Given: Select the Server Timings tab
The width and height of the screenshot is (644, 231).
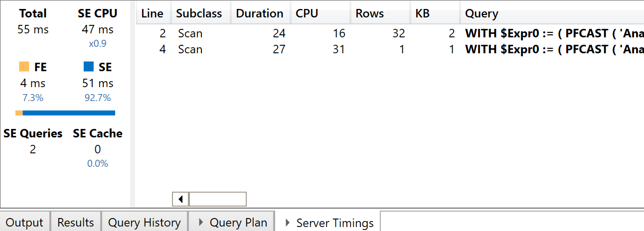Looking at the screenshot, I should click(x=329, y=223).
